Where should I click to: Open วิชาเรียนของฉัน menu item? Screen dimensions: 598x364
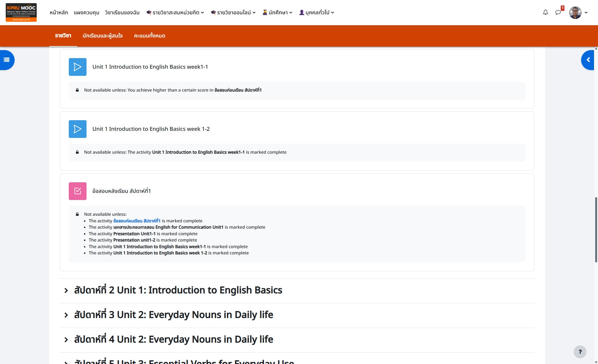122,12
